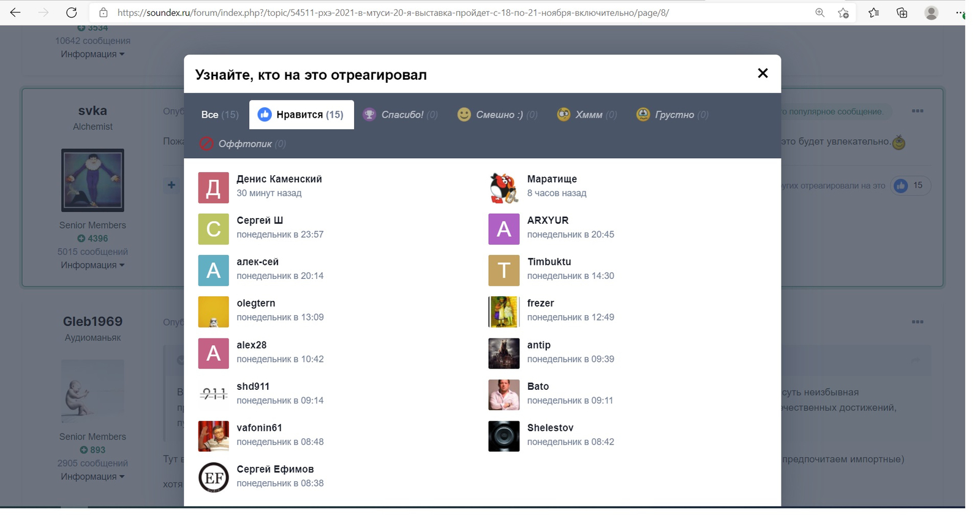Reload the page

pyautogui.click(x=72, y=12)
